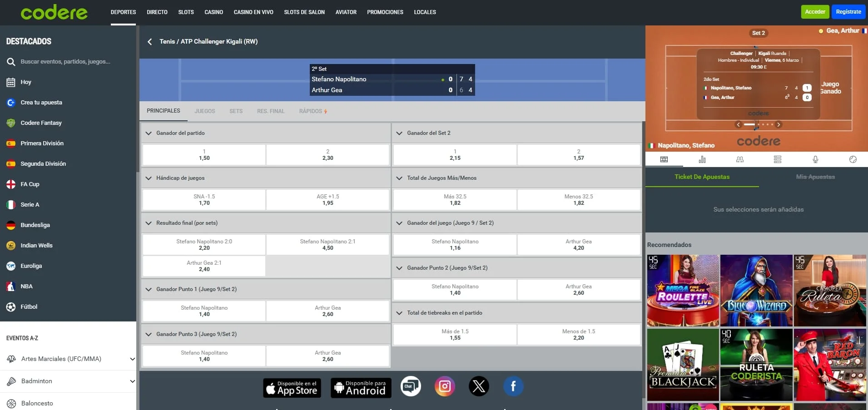
Task: Collapse Ganador del juego (Juego 9 / Set 2)
Action: coord(399,223)
